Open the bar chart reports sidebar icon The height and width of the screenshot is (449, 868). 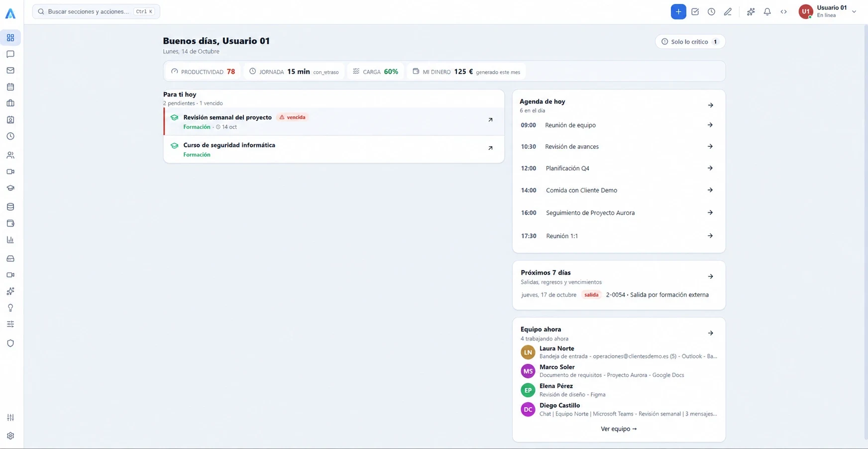coord(10,240)
